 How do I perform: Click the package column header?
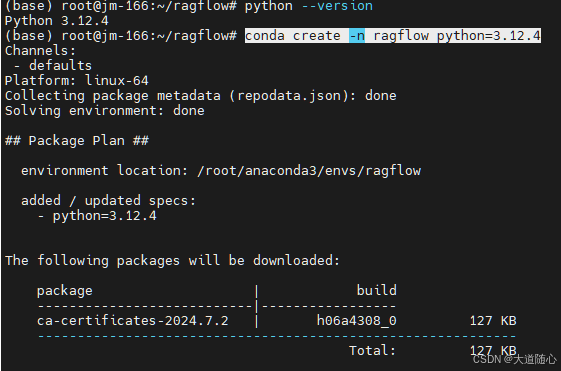pyautogui.click(x=64, y=291)
